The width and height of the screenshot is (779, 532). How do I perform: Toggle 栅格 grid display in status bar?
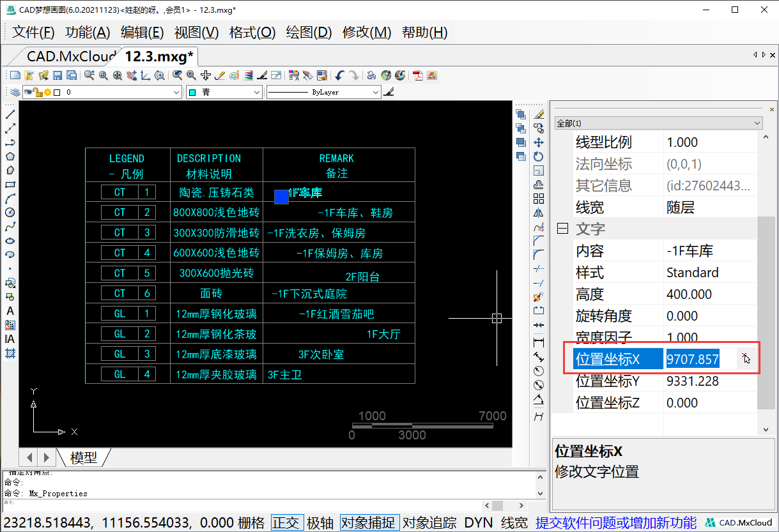pyautogui.click(x=251, y=522)
